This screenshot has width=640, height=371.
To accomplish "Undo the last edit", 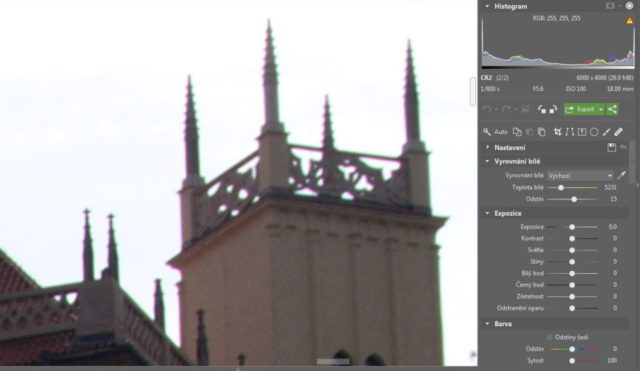I will pyautogui.click(x=487, y=109).
